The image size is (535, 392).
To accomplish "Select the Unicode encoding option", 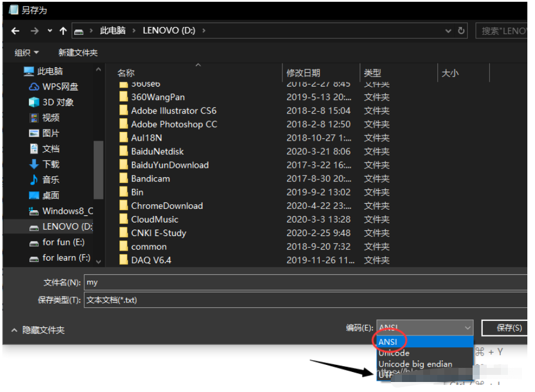I will coord(394,353).
